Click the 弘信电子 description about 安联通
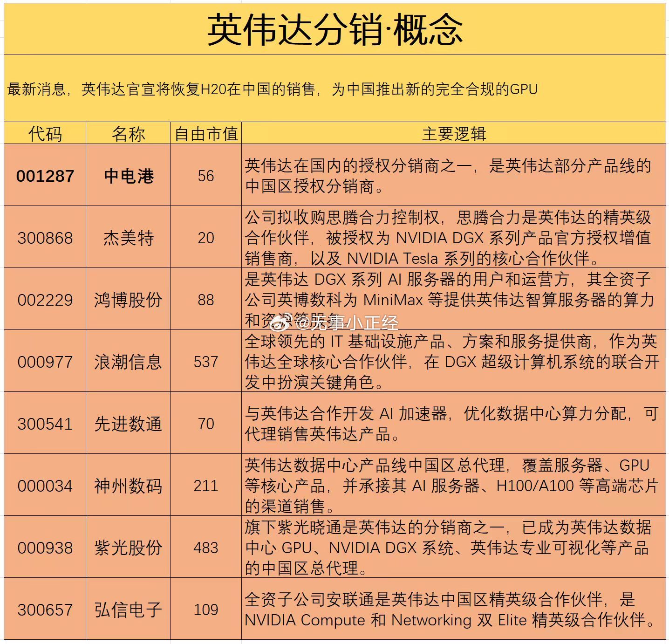Image resolution: width=669 pixels, height=644 pixels. 454,609
